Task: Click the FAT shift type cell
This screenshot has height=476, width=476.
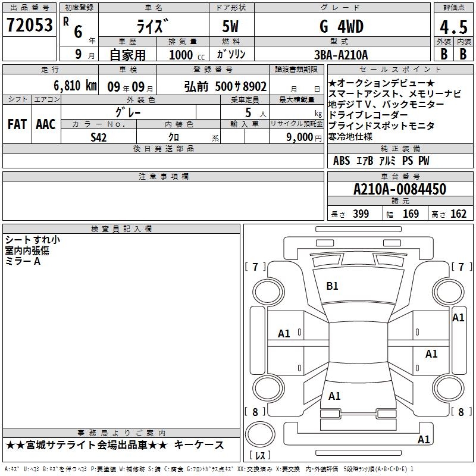Action: pos(17,124)
